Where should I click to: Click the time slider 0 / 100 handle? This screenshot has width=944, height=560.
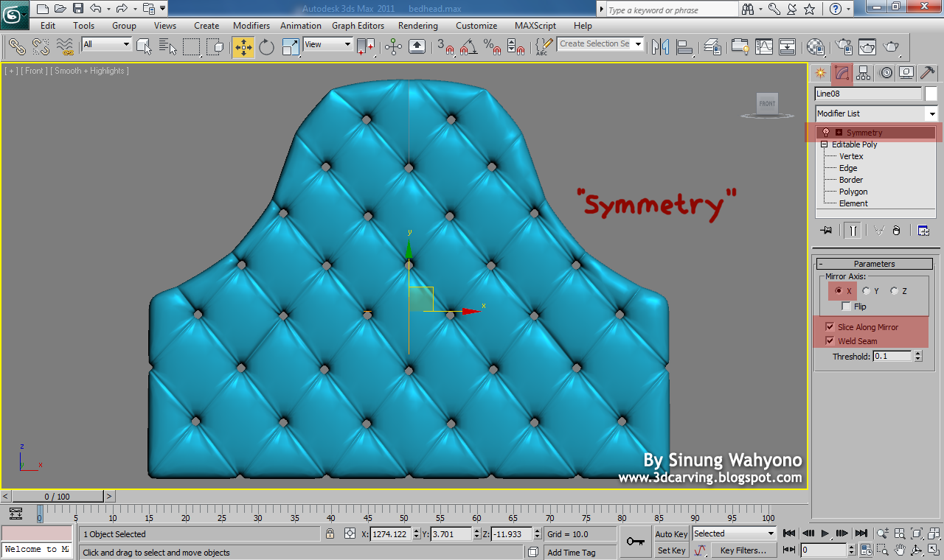58,497
